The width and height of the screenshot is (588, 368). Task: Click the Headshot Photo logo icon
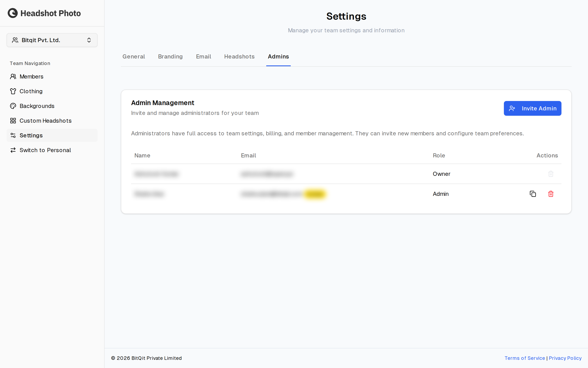(x=13, y=13)
